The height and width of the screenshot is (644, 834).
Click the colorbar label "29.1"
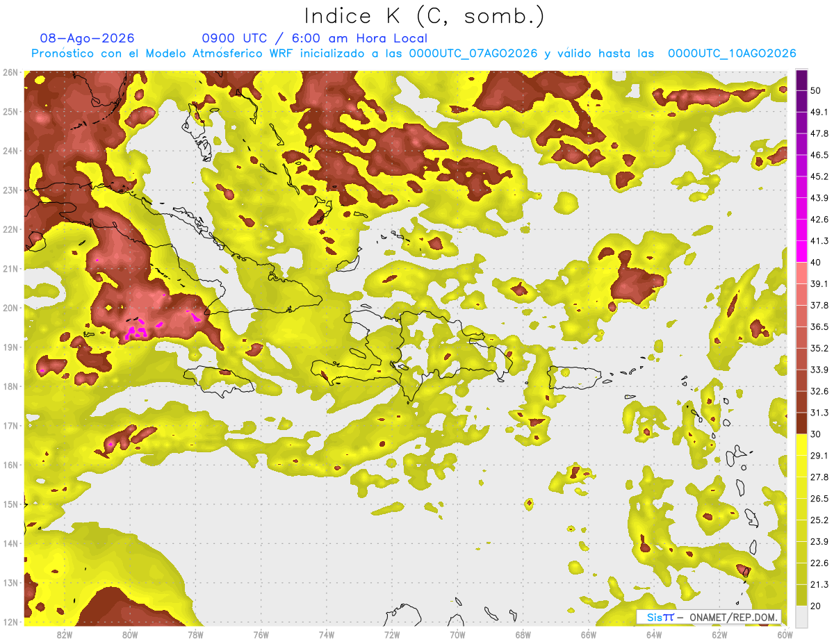point(819,456)
